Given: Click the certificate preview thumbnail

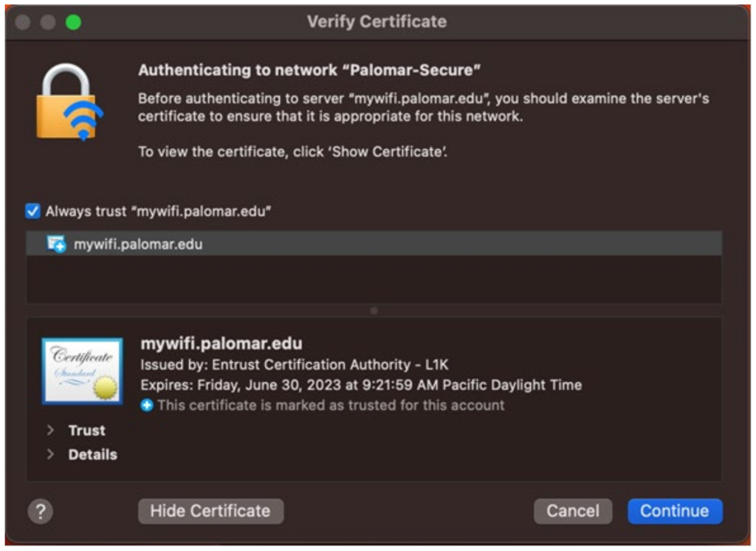Looking at the screenshot, I should pos(83,370).
